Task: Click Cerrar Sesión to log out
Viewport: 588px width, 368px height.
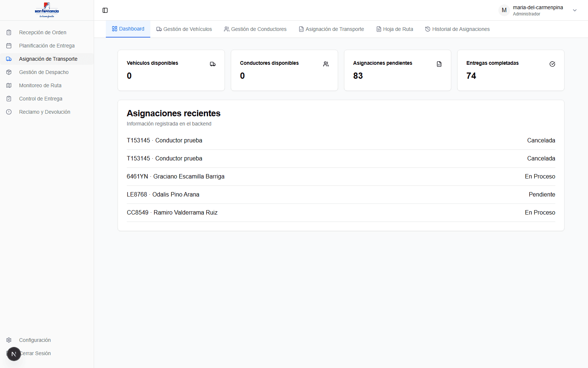Action: [47, 353]
